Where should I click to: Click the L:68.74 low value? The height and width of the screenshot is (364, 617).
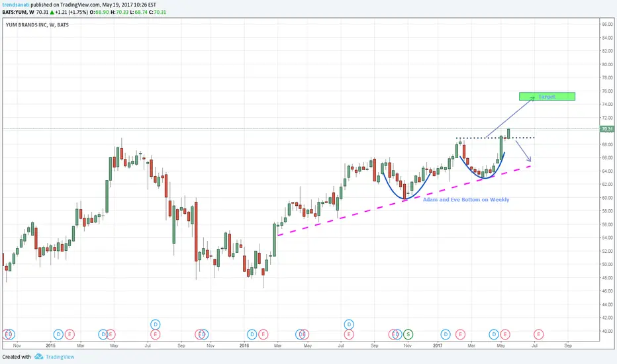click(x=138, y=12)
